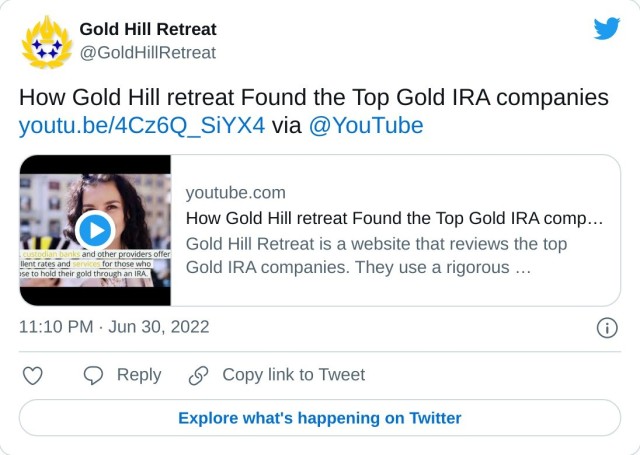Image resolution: width=640 pixels, height=455 pixels.
Task: Click the Gold Hill Retreat display name
Action: [x=148, y=29]
